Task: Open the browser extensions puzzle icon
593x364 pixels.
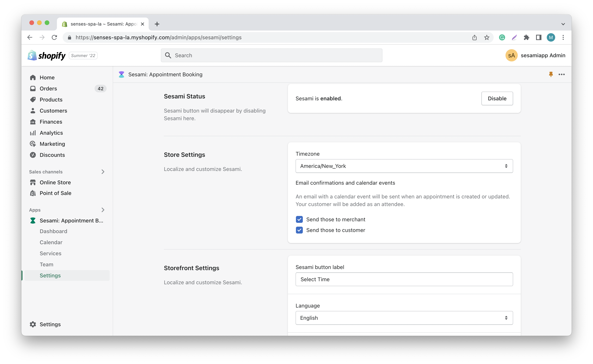Action: click(526, 38)
